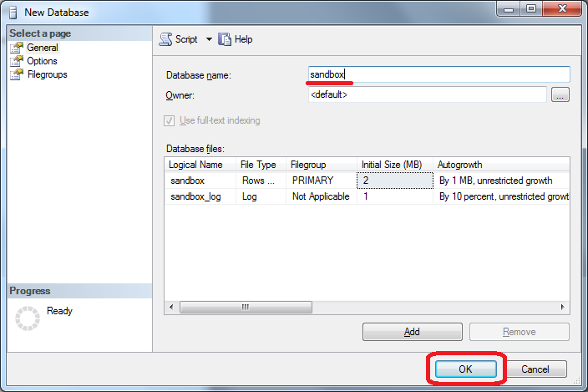
Task: Click the Rows ... file type cell
Action: (x=261, y=181)
